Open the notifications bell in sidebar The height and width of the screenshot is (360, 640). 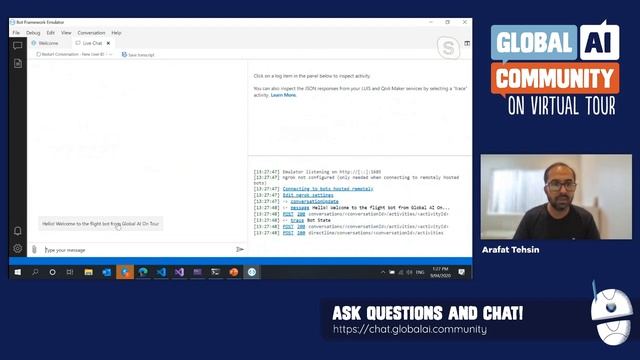coord(18,231)
